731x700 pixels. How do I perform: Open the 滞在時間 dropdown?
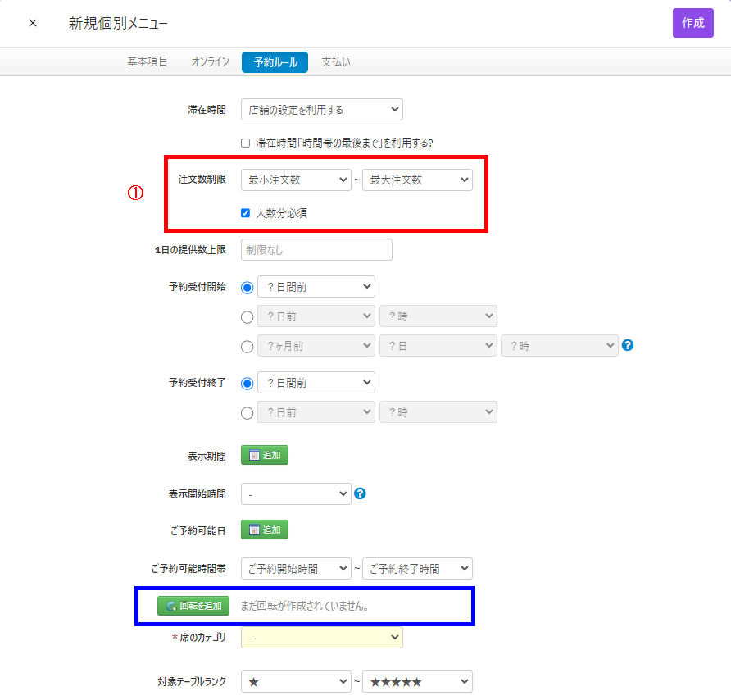(x=321, y=109)
